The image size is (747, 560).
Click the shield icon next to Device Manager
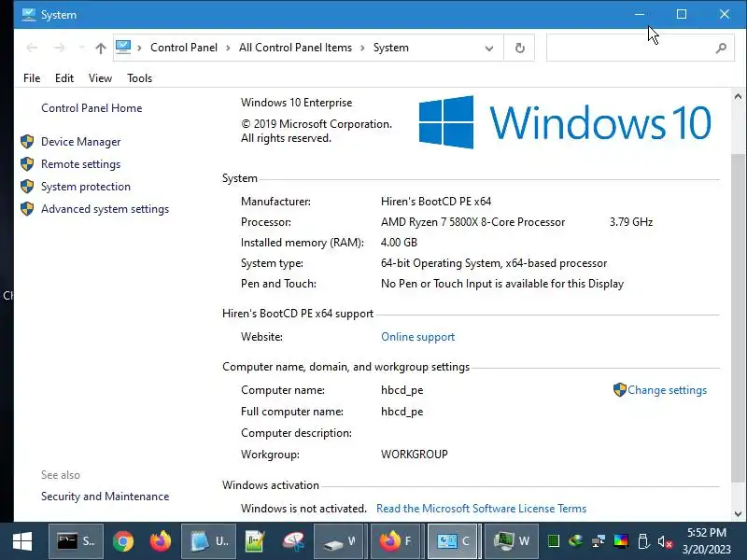(x=27, y=142)
